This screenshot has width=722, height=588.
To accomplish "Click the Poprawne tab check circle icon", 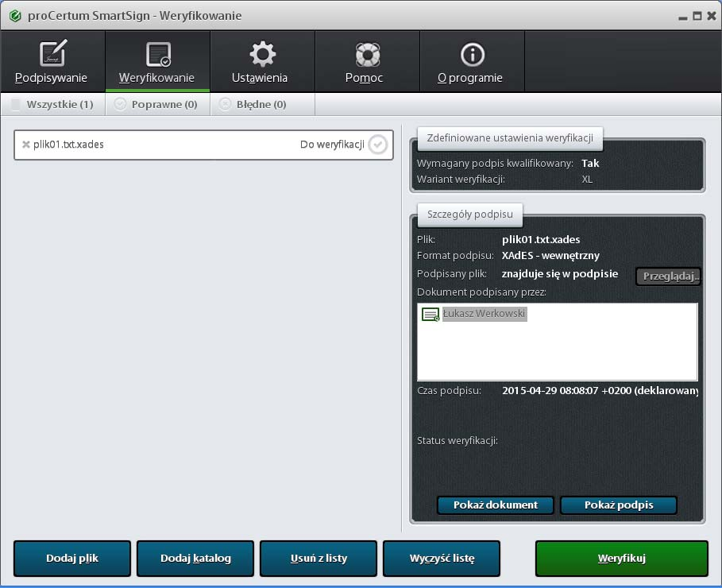I will tap(120, 104).
